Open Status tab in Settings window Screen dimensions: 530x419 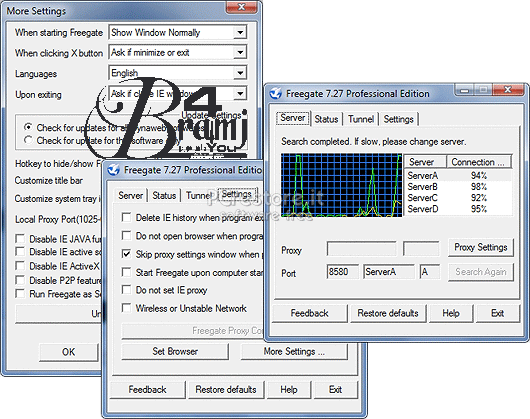[164, 195]
